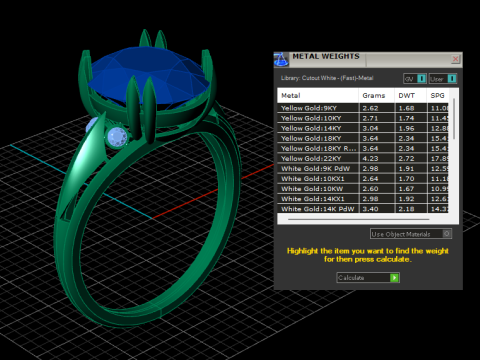Click DWT value 1.68

pyautogui.click(x=406, y=108)
